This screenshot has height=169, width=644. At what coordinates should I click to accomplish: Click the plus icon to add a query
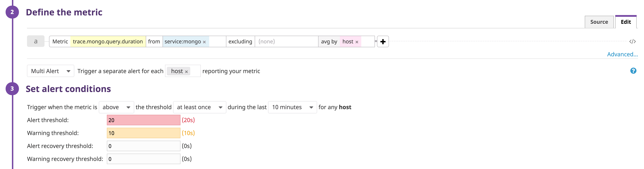[x=383, y=41]
